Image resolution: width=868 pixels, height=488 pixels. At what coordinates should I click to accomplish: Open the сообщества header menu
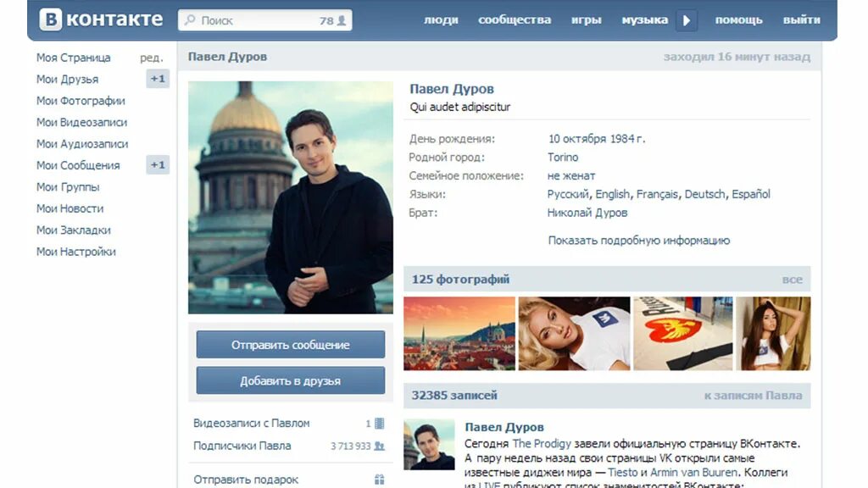(515, 20)
